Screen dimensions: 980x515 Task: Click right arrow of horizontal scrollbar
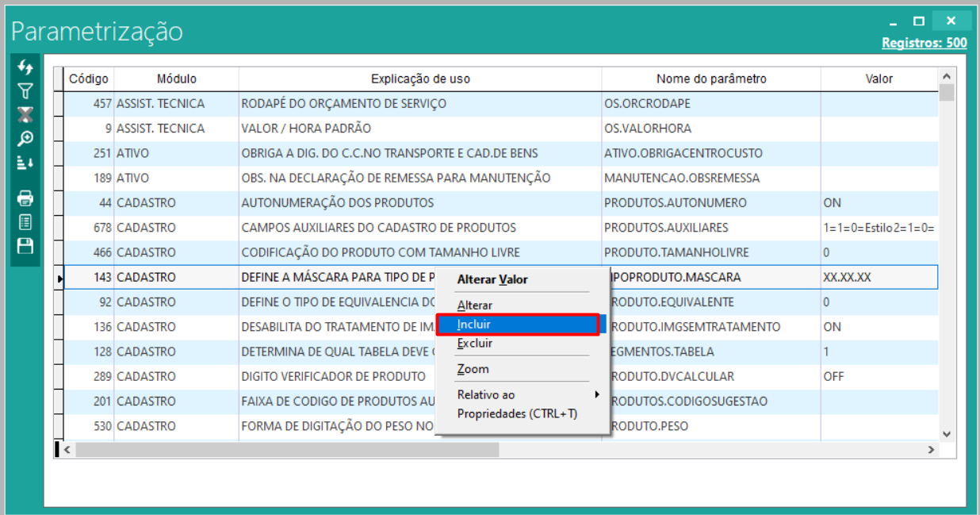coord(931,450)
